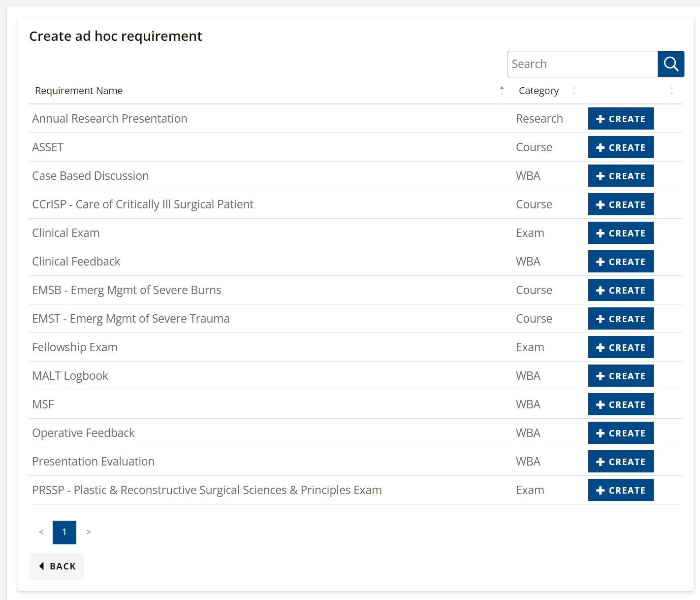Create the MSF requirement

[620, 404]
